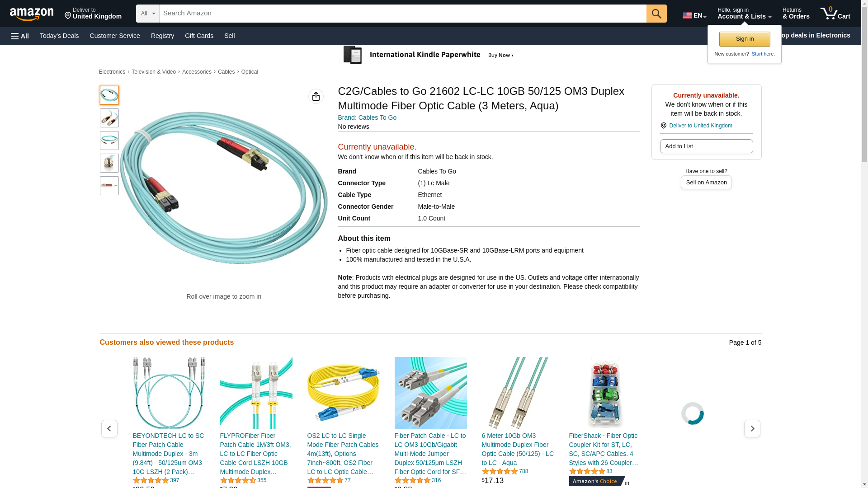
Task: Follow the Brand: Cables To Go link
Action: coord(367,117)
